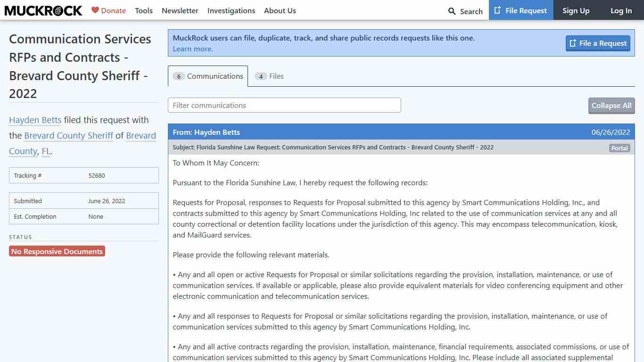
Task: Click the Sign Up button
Action: (576, 10)
